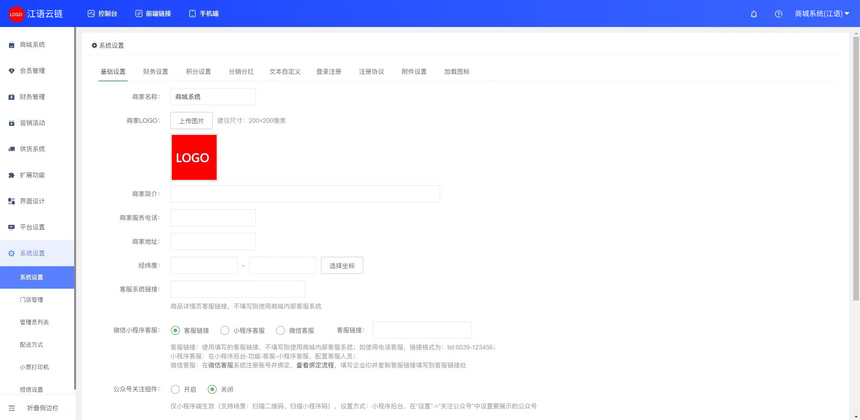Click the 供货系统 truck icon in sidebar
860x420 pixels.
[12, 149]
